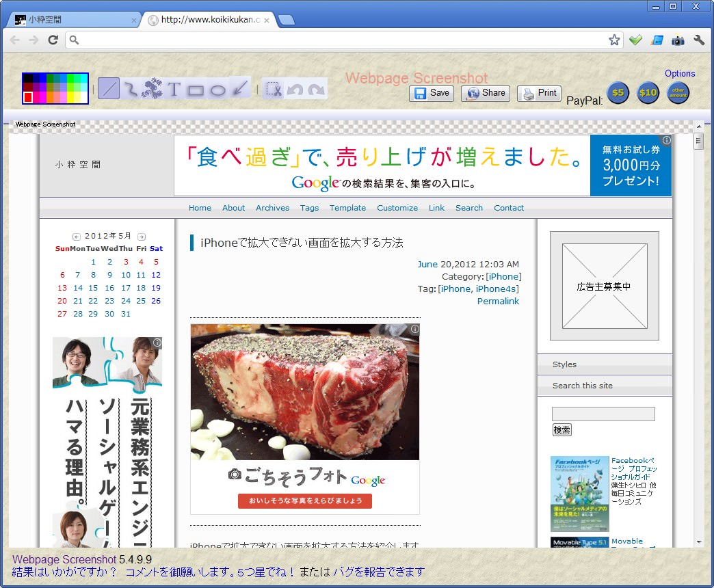Select the Text tool
Screen dimensions: 714x588
(174, 89)
